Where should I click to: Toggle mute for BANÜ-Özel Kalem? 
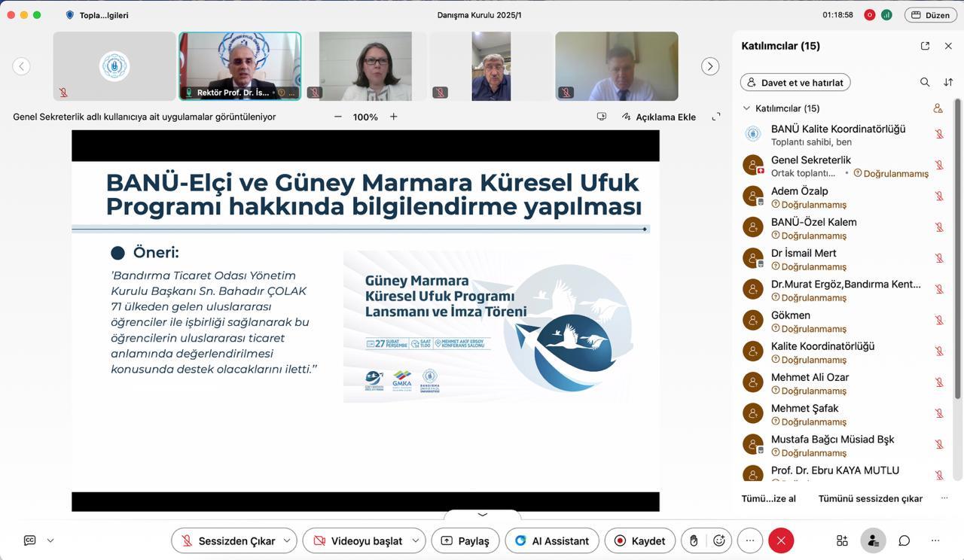939,227
